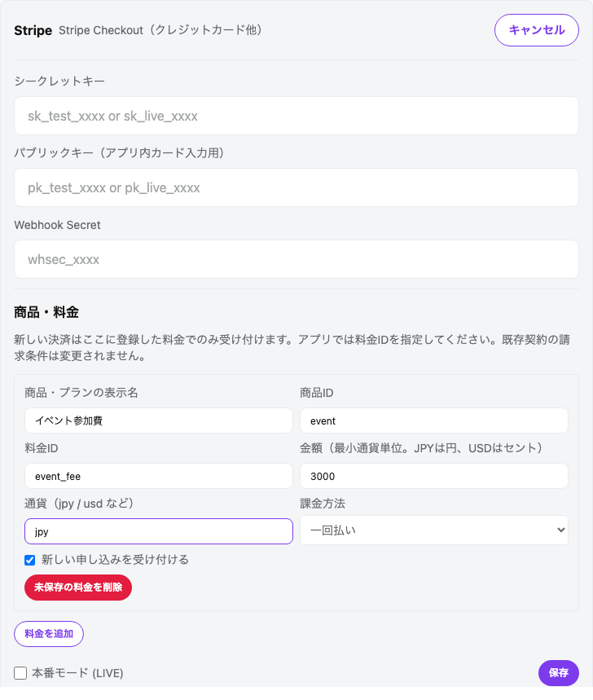Click the 課金方法 label
The width and height of the screenshot is (593, 700).
323,504
